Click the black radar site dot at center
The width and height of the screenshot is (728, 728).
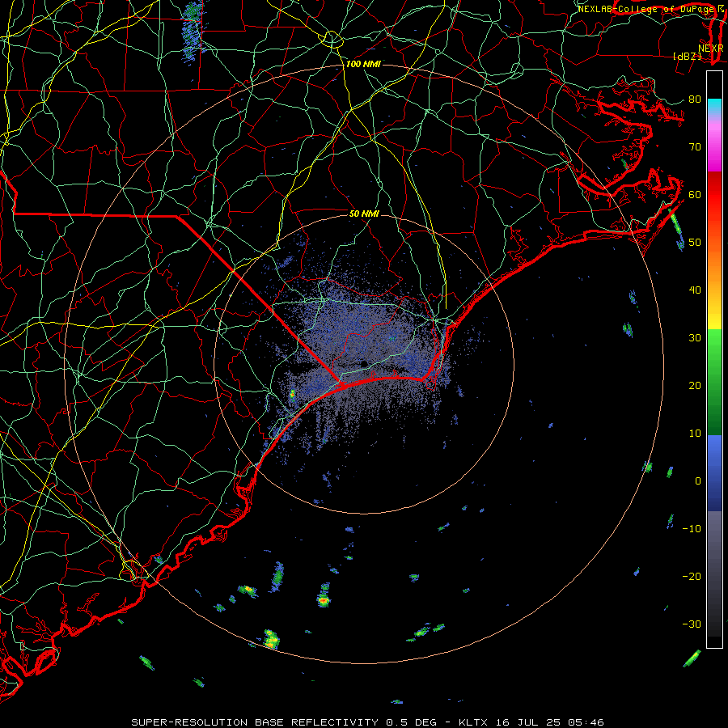click(x=364, y=363)
